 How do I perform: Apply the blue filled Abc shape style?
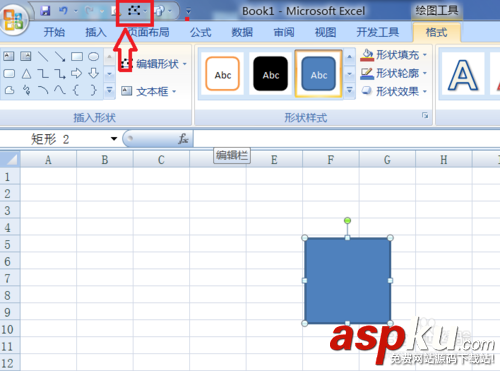point(319,74)
